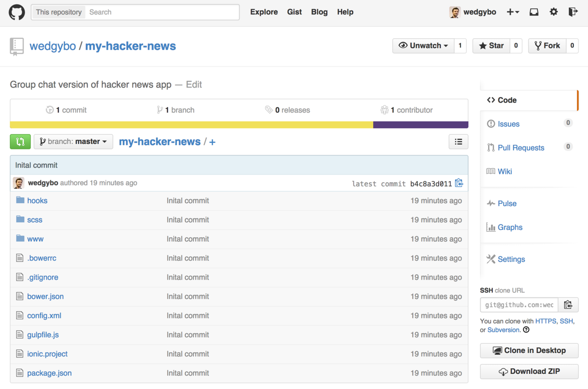The width and height of the screenshot is (588, 389).
Task: Select the SSH clone URL text field
Action: 519,305
